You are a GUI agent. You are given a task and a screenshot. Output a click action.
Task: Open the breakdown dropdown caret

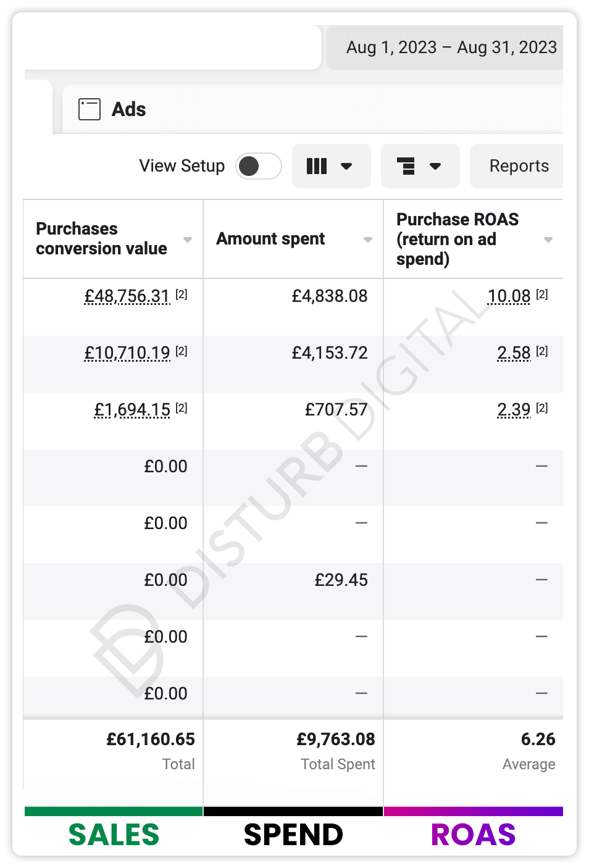click(435, 166)
